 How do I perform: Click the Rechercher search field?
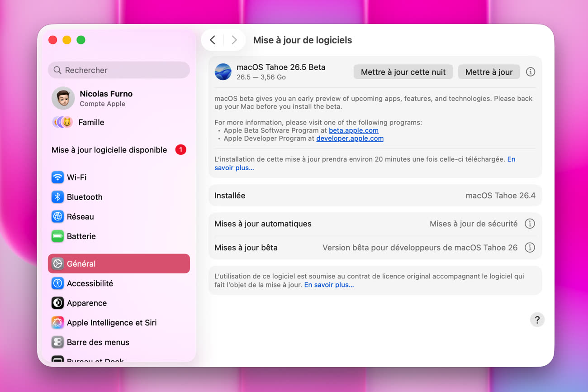119,70
